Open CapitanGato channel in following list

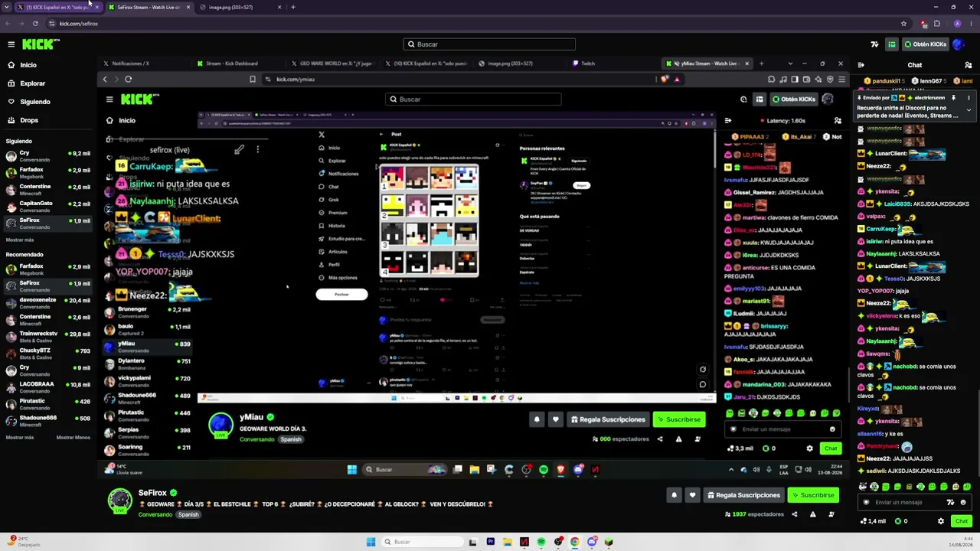pos(47,206)
